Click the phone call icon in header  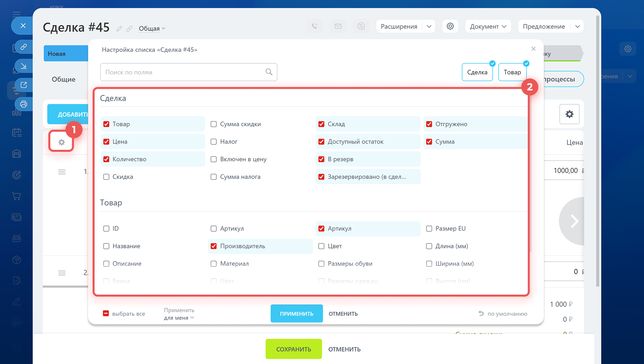point(315,26)
